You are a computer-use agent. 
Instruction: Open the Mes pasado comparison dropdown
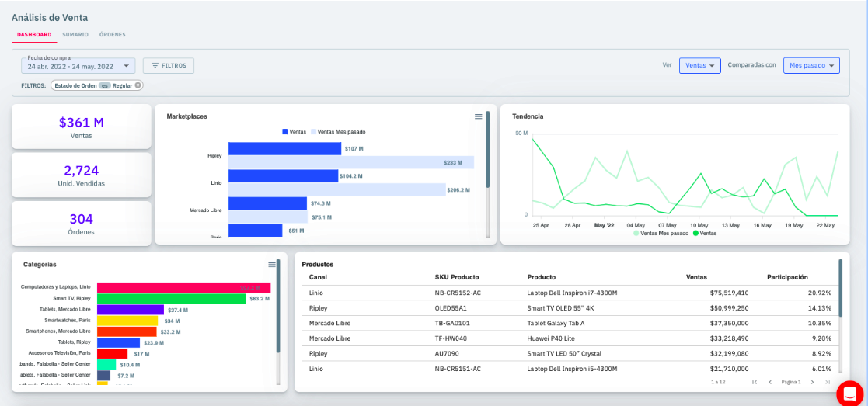[x=811, y=65]
